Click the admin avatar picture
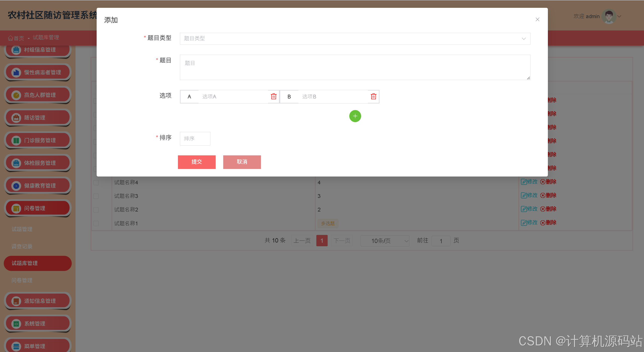This screenshot has width=644, height=352. (x=609, y=16)
